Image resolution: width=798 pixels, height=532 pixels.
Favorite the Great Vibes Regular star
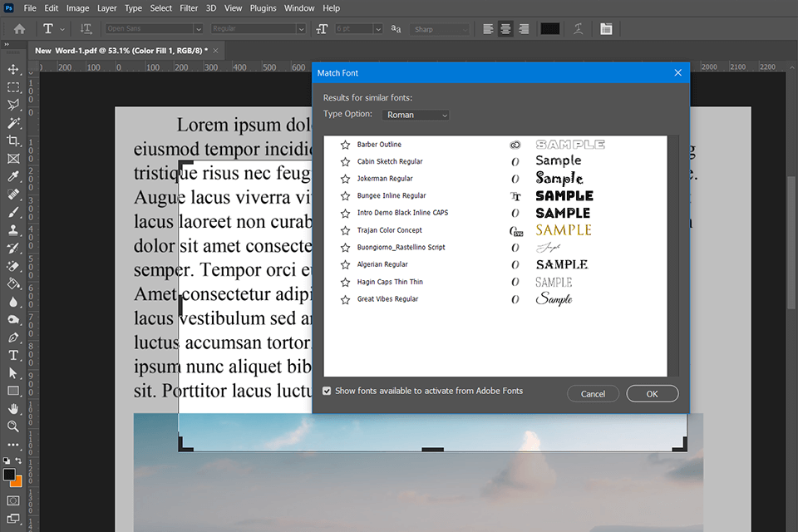[346, 299]
